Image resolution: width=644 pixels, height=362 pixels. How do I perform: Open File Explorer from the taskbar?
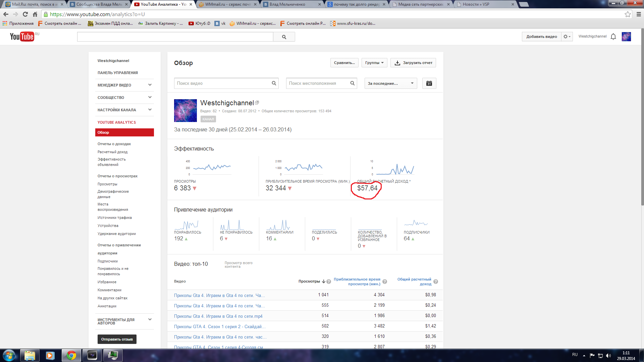(30, 355)
